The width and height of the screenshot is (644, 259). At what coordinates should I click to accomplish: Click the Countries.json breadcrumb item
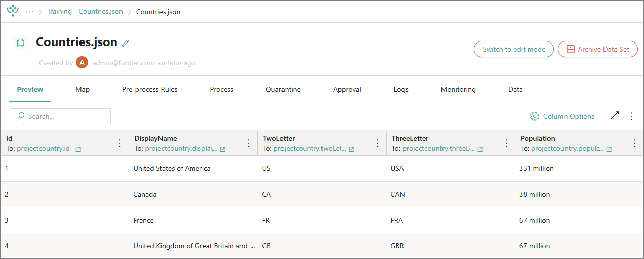pos(158,12)
